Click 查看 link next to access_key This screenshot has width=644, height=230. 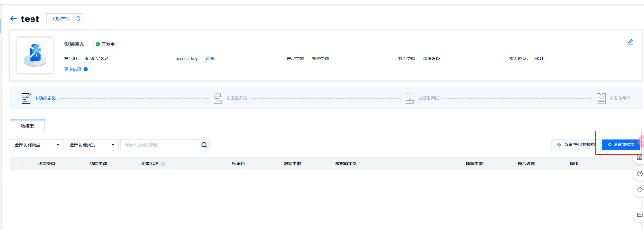(x=210, y=59)
